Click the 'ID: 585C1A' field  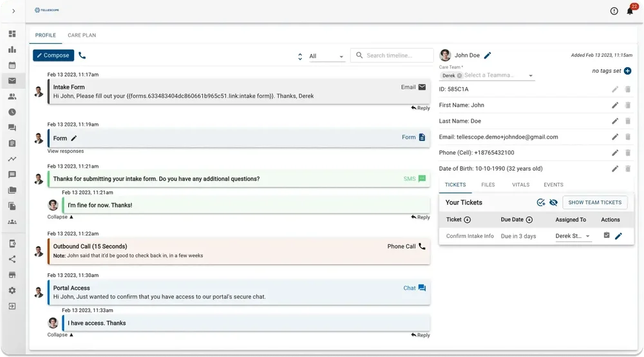tap(453, 89)
